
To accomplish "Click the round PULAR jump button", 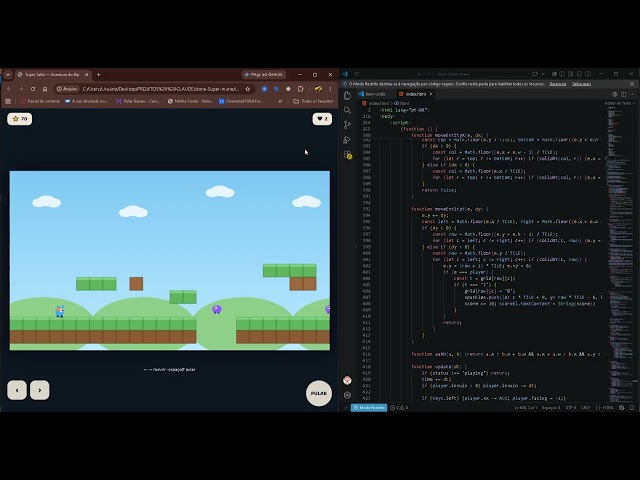I will tap(319, 393).
